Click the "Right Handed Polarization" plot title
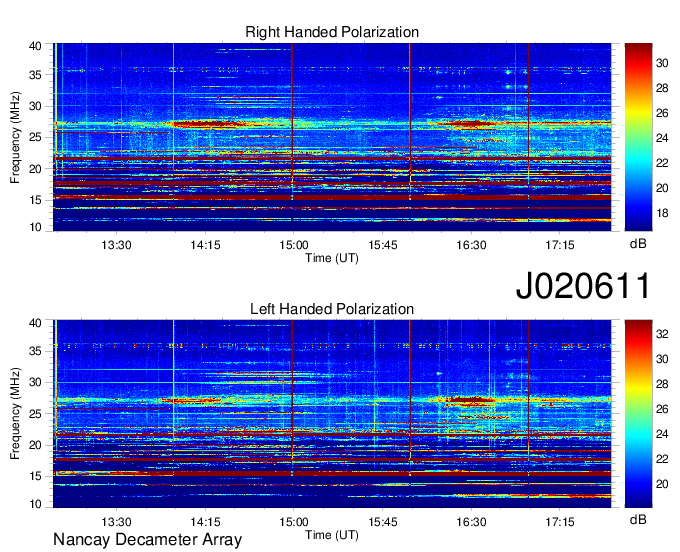 point(332,32)
